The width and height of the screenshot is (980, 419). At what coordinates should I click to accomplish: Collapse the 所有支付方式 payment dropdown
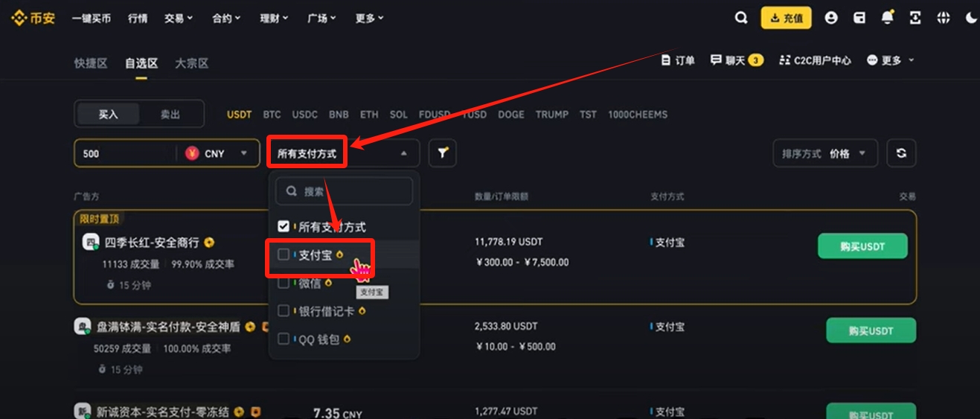point(345,153)
